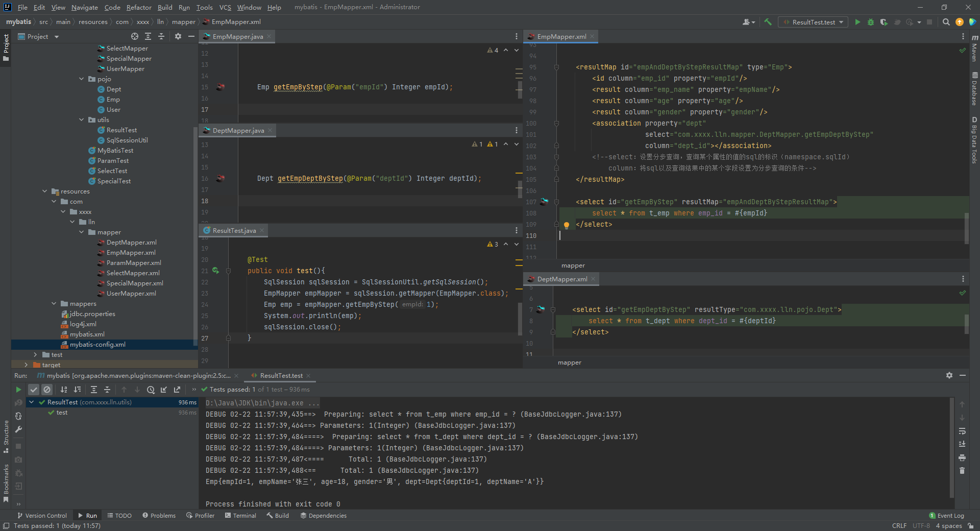Toggle show ignored tests button
The width and height of the screenshot is (980, 531).
[47, 390]
